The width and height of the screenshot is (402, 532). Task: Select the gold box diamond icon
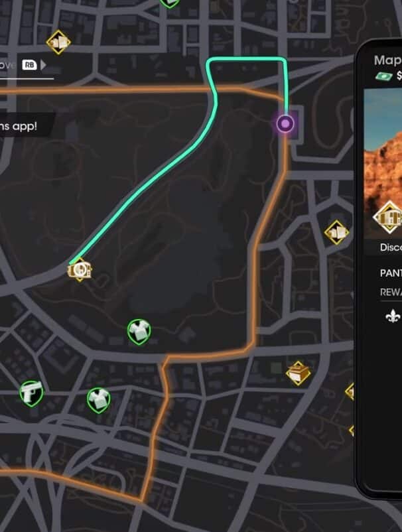pyautogui.click(x=298, y=373)
